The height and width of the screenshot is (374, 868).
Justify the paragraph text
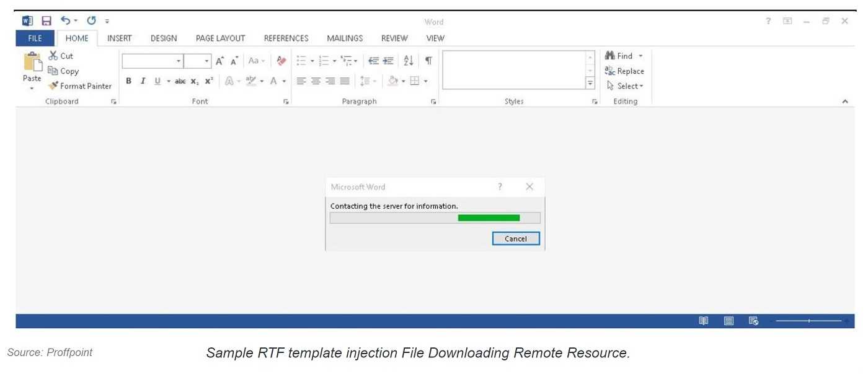345,81
